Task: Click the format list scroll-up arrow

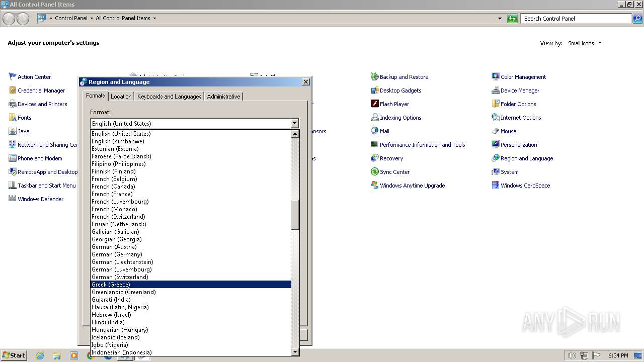Action: [x=295, y=134]
